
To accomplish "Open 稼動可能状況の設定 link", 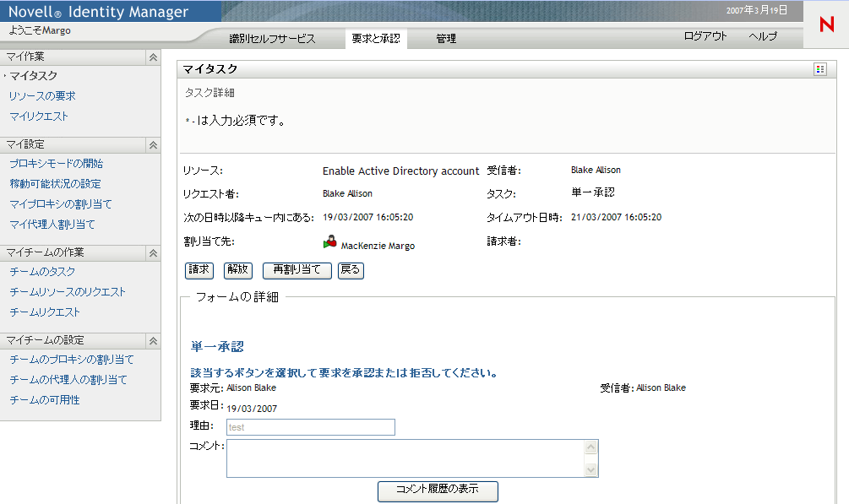I will pyautogui.click(x=55, y=184).
